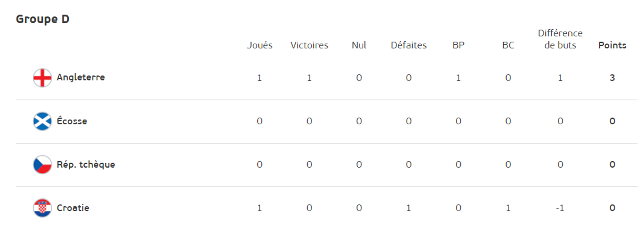Click the Czech Republic flag icon
This screenshot has width=644, height=232.
click(x=42, y=165)
